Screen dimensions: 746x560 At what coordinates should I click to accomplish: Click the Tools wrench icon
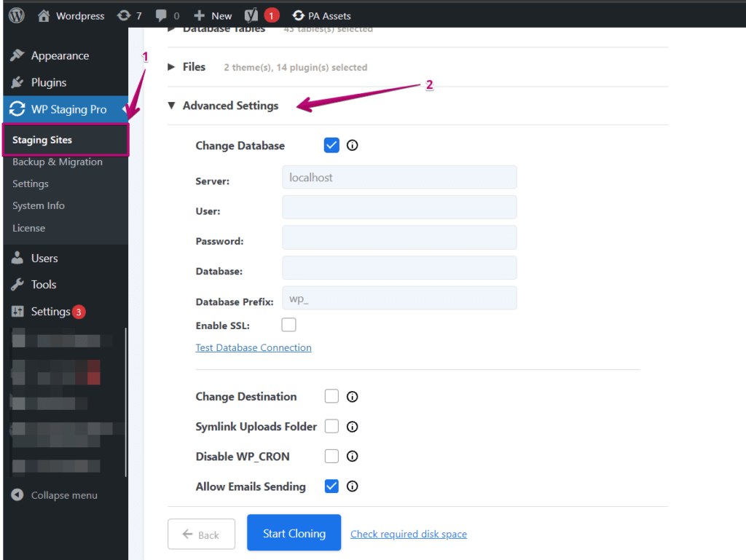pyautogui.click(x=17, y=284)
